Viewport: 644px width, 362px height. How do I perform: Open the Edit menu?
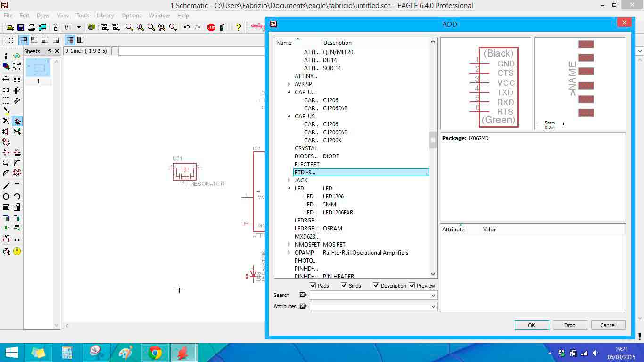point(25,16)
